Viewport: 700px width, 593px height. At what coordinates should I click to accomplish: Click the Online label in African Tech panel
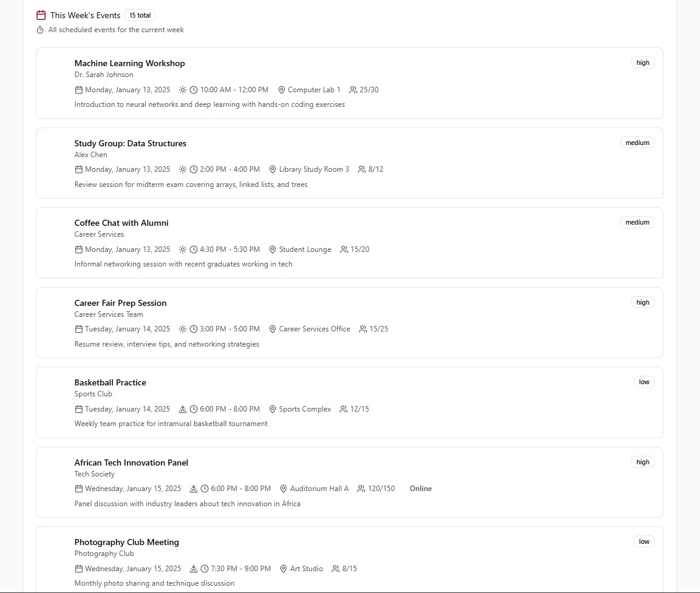point(421,489)
